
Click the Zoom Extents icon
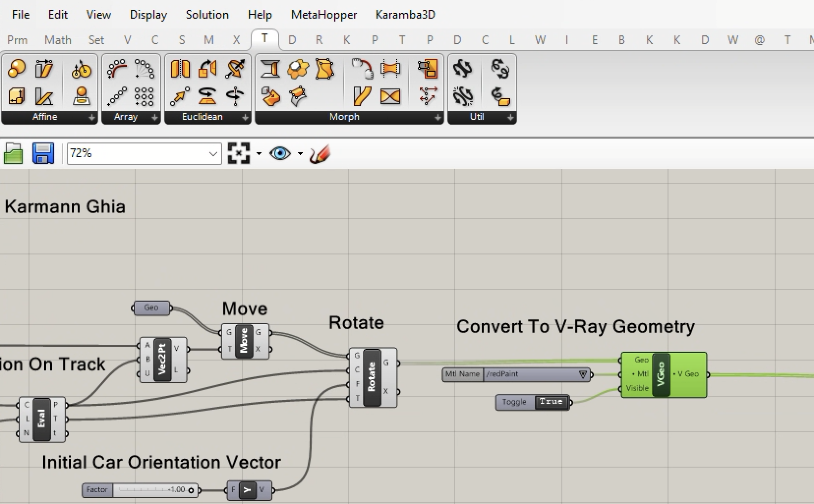click(238, 154)
